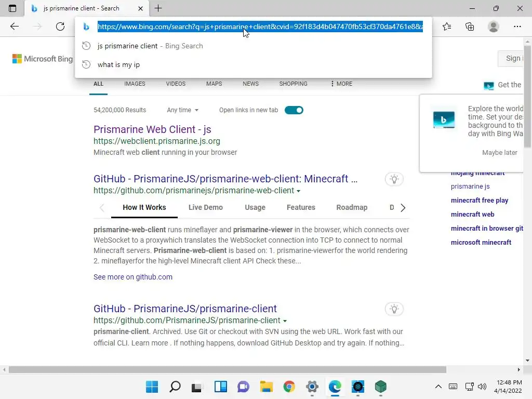Viewport: 532px width, 399px height.
Task: Open the clock and date panel
Action: coord(508,387)
